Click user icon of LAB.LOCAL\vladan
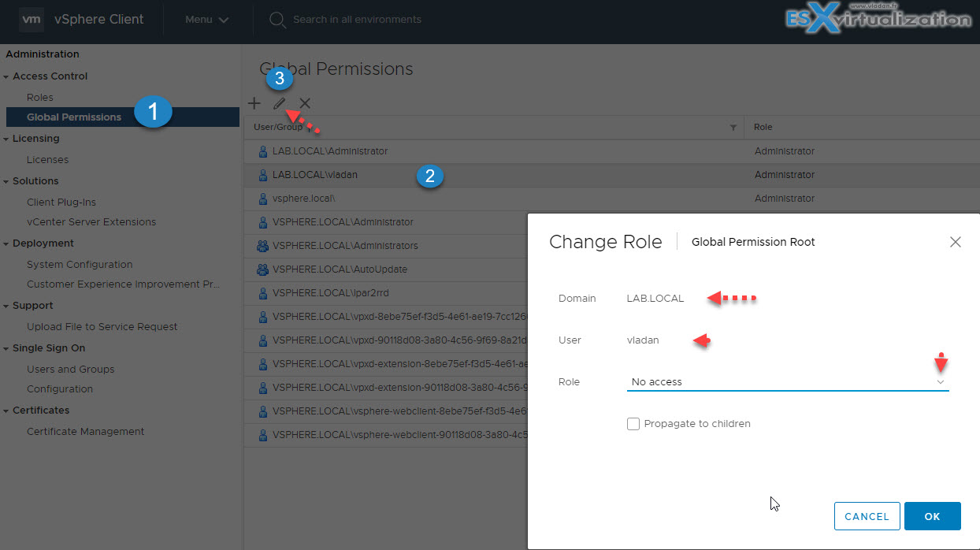The image size is (980, 550). 263,174
